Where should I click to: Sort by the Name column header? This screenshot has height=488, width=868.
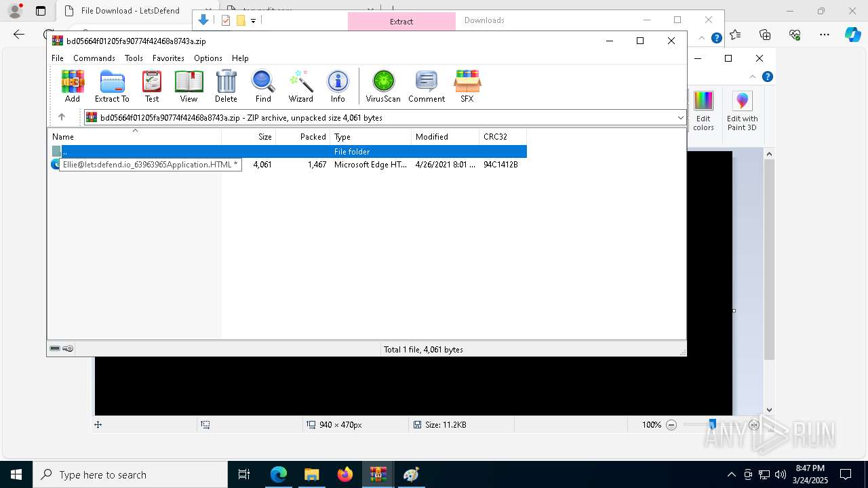pos(134,136)
